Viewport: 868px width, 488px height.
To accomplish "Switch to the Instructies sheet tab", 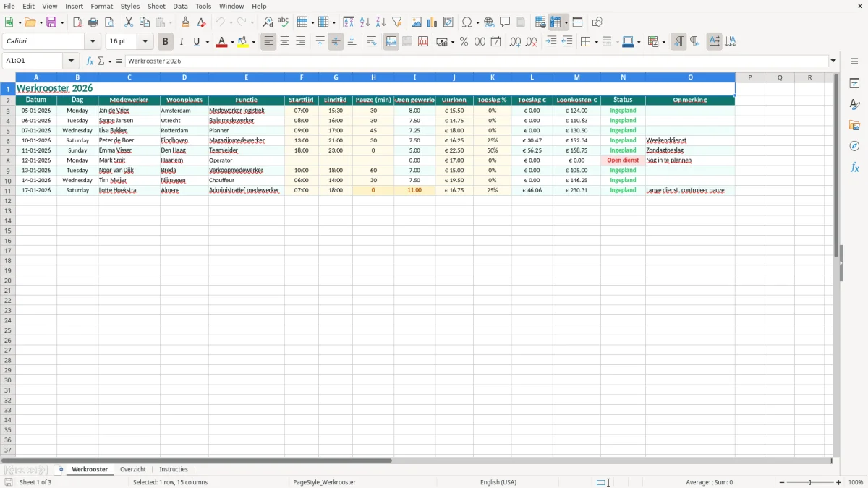I will point(174,469).
